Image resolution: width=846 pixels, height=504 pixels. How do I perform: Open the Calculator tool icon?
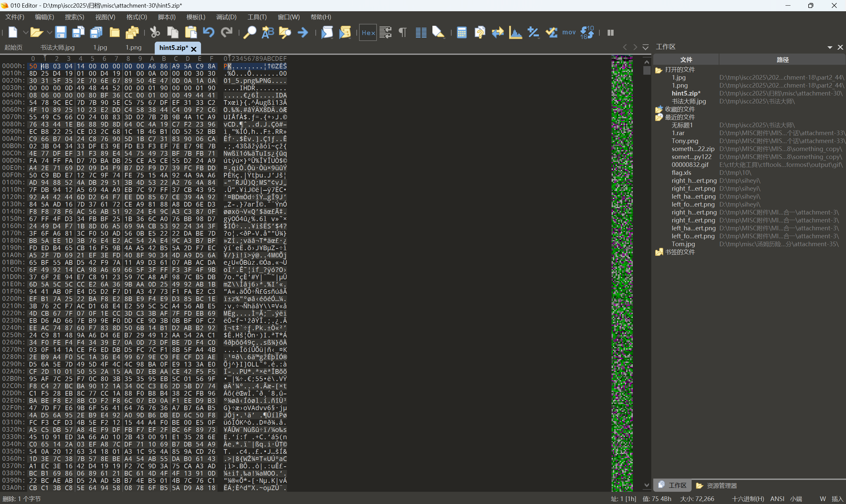[x=462, y=33]
